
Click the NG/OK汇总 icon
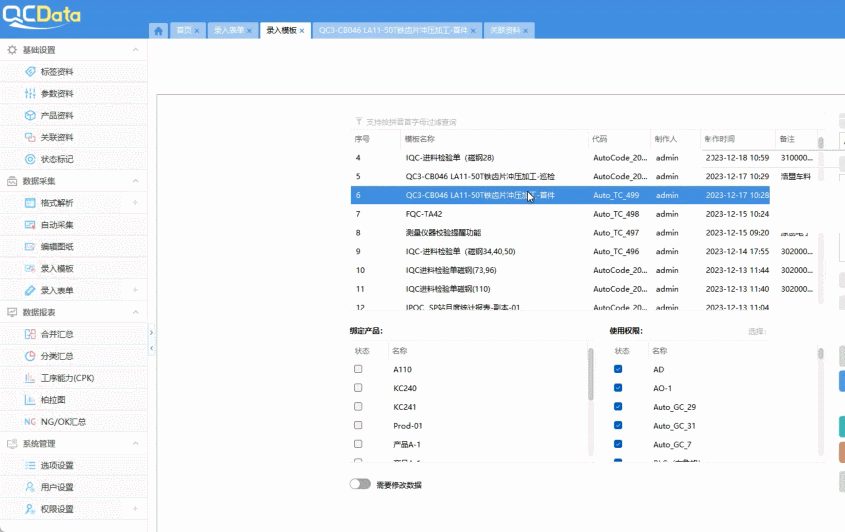(30, 422)
